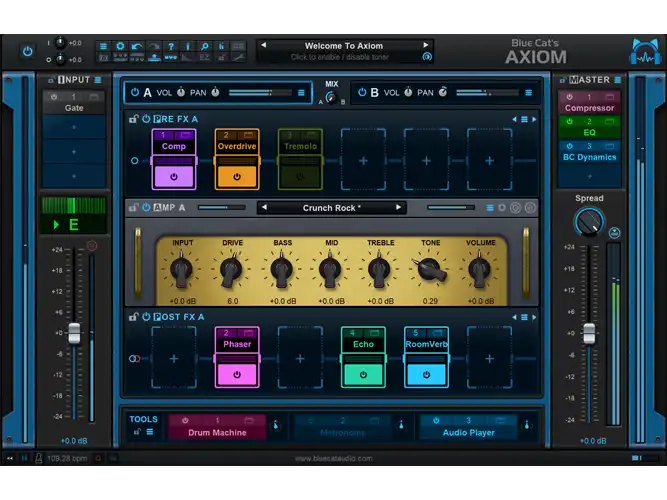Screen dimensions: 667x500
Task: Toggle the Phaser pedal footswitch
Action: (237, 375)
